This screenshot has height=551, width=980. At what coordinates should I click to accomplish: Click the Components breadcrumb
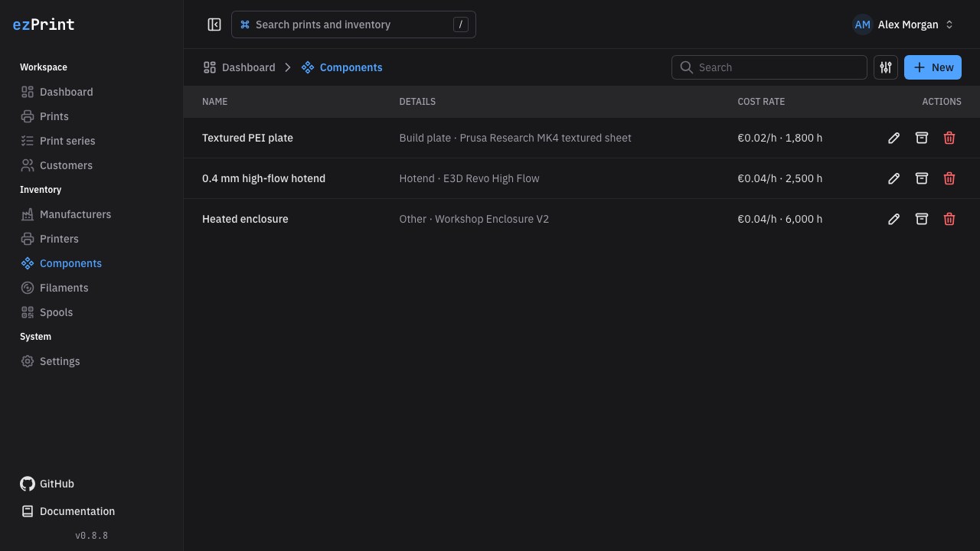pos(341,67)
